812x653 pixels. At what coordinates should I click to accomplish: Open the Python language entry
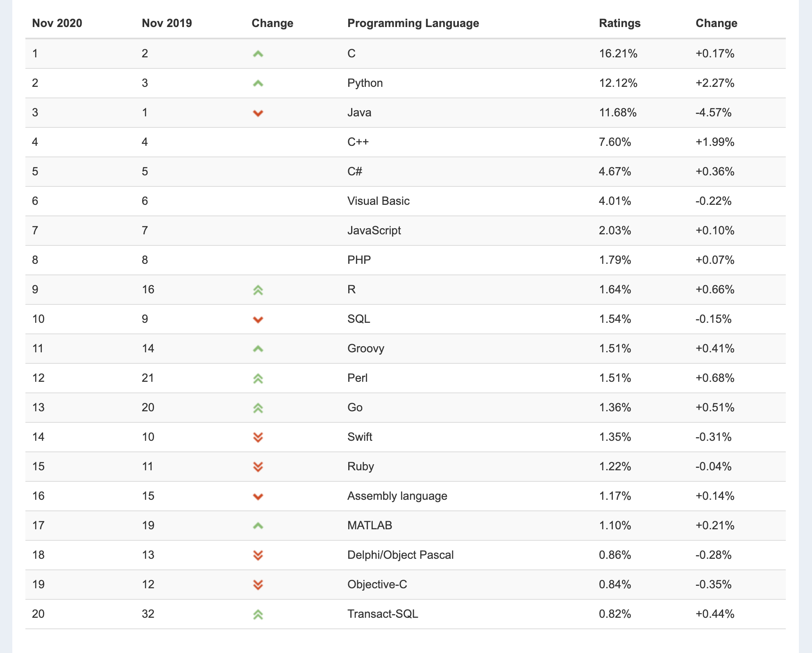[x=365, y=83]
